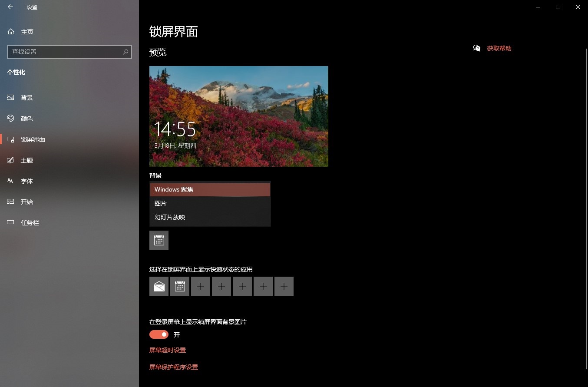588x387 pixels.
Task: Minimize the Settings window
Action: (538, 7)
